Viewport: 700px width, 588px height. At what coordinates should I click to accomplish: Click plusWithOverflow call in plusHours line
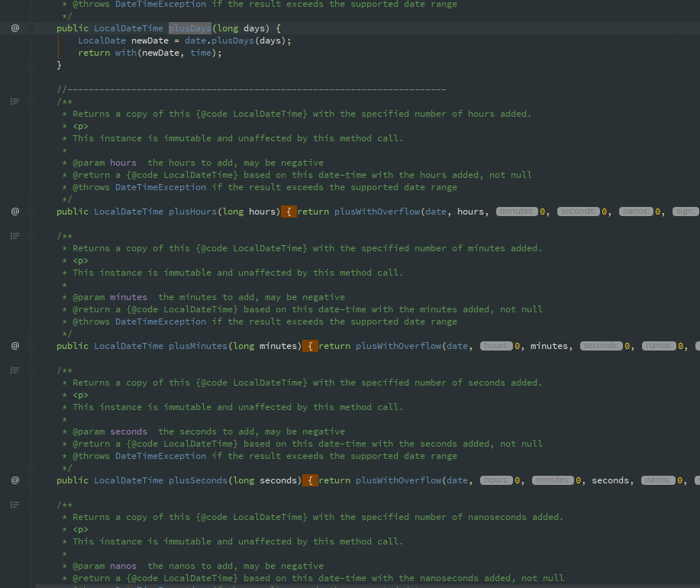coord(377,212)
